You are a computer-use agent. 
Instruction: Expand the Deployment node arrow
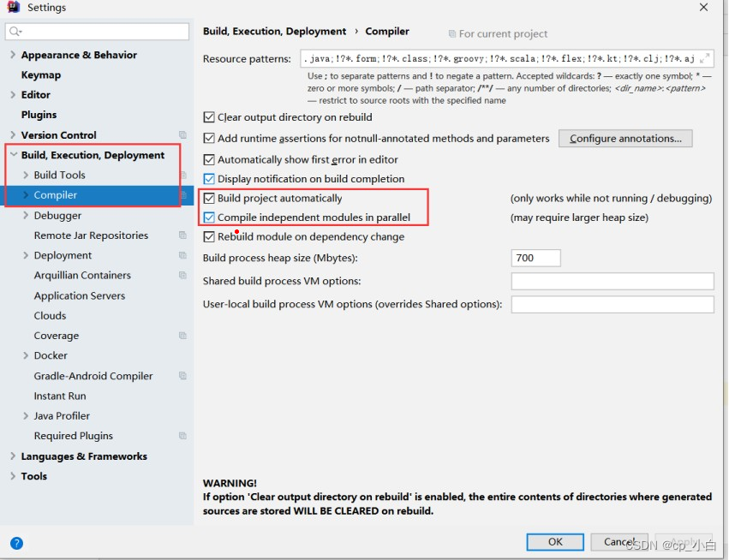pos(26,255)
